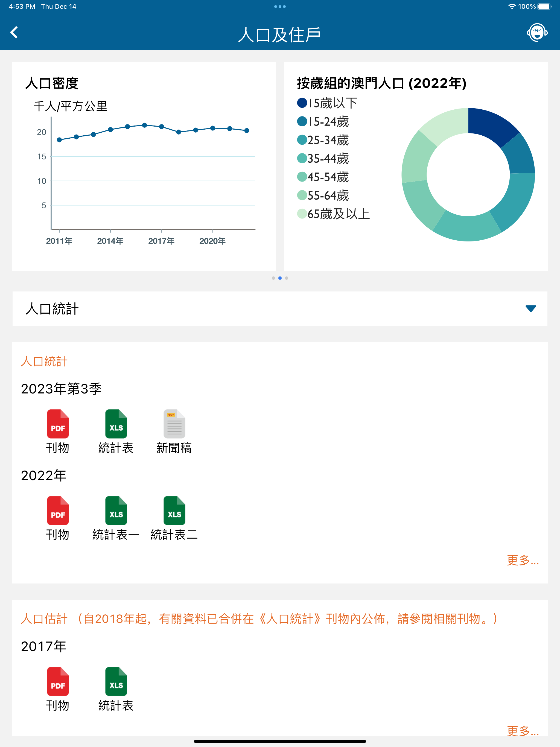Tap the 人口估計 section heading note
560x747 pixels.
(259, 619)
